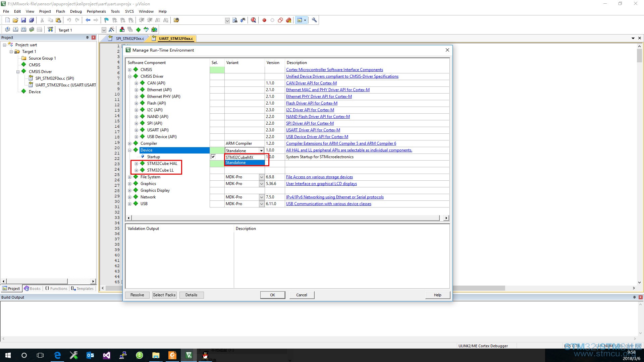
Task: Close the Manage Run-Time Environment dialog
Action: (x=447, y=50)
